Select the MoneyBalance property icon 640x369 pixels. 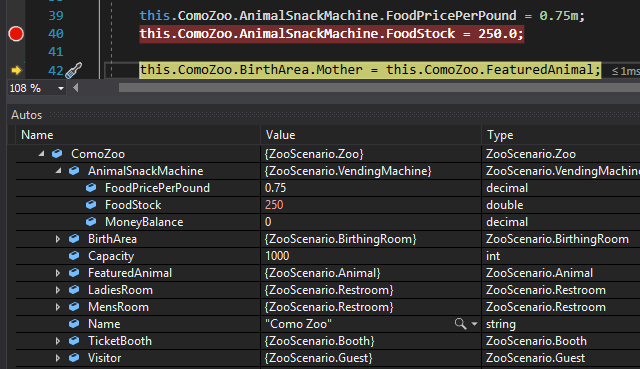(91, 222)
